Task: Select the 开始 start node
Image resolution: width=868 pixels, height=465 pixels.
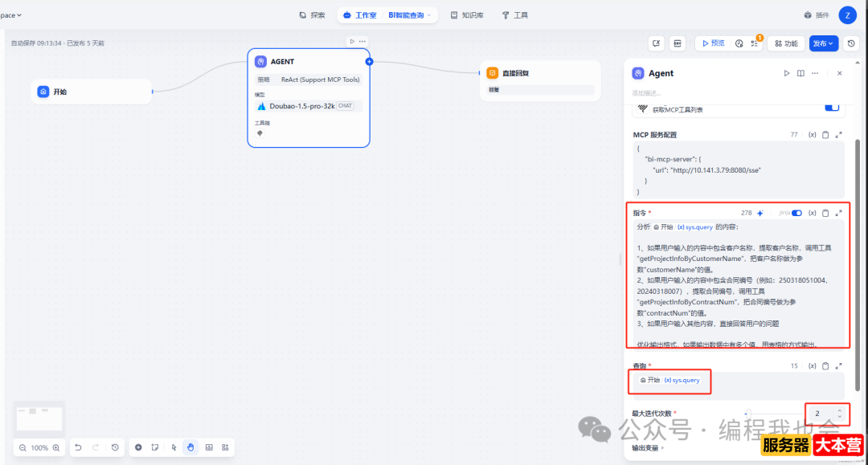Action: pos(92,92)
